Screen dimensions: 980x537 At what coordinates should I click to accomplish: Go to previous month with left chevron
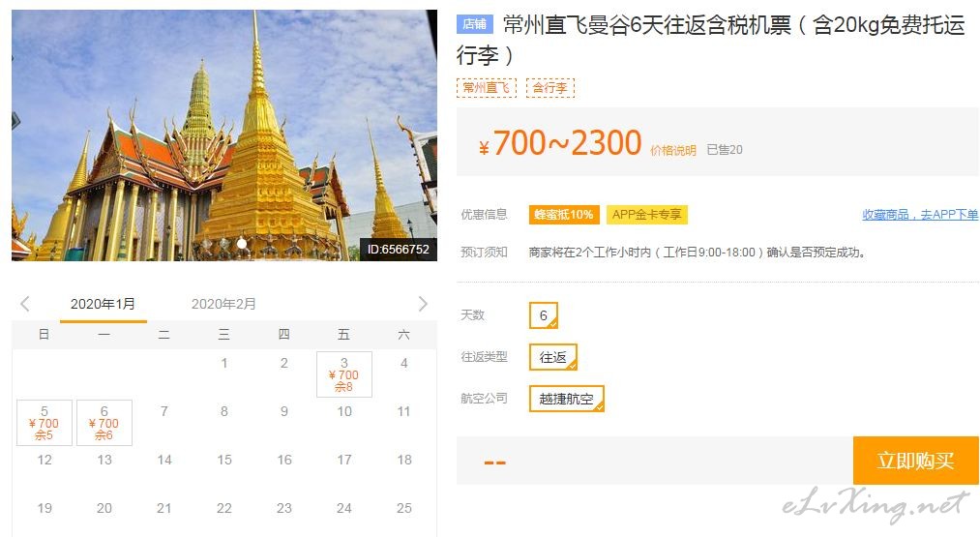pos(25,304)
